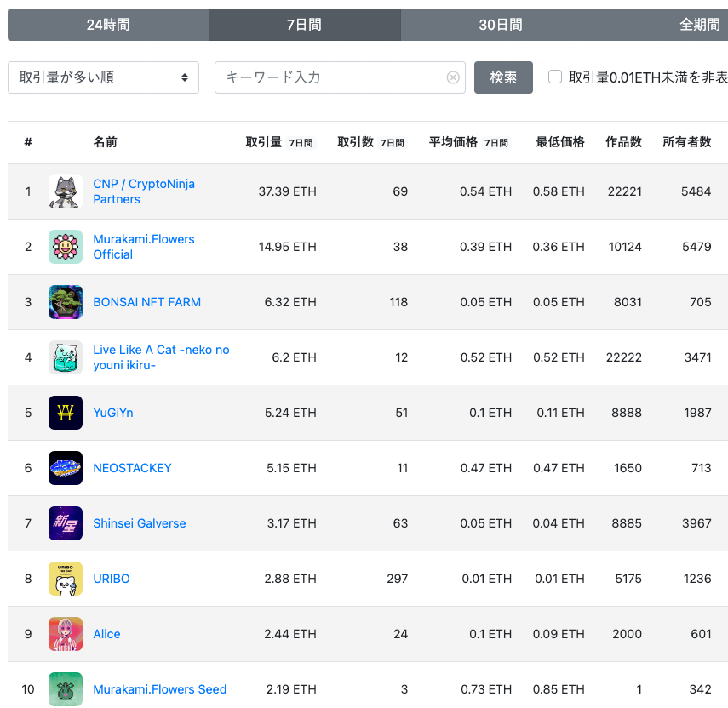Click the YuGiYn yen-symbol thumbnail
The height and width of the screenshot is (708, 728).
[66, 413]
